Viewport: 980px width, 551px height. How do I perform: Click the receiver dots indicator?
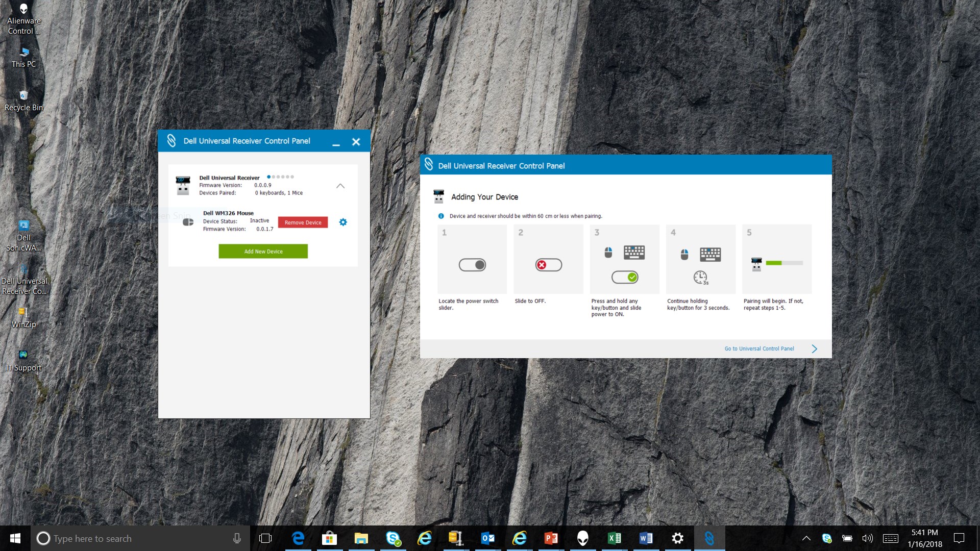coord(280,177)
